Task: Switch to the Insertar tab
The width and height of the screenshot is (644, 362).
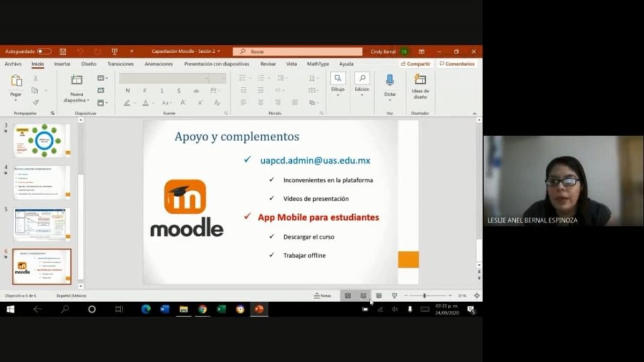Action: tap(62, 64)
